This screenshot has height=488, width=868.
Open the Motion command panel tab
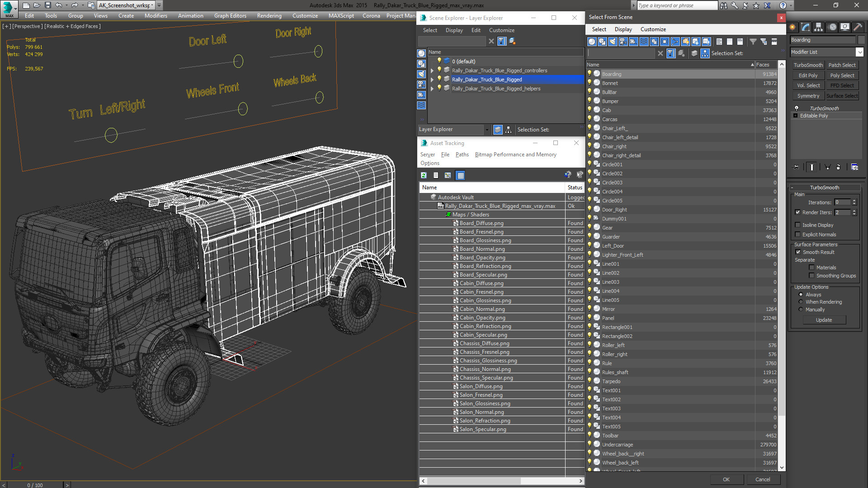pyautogui.click(x=832, y=27)
